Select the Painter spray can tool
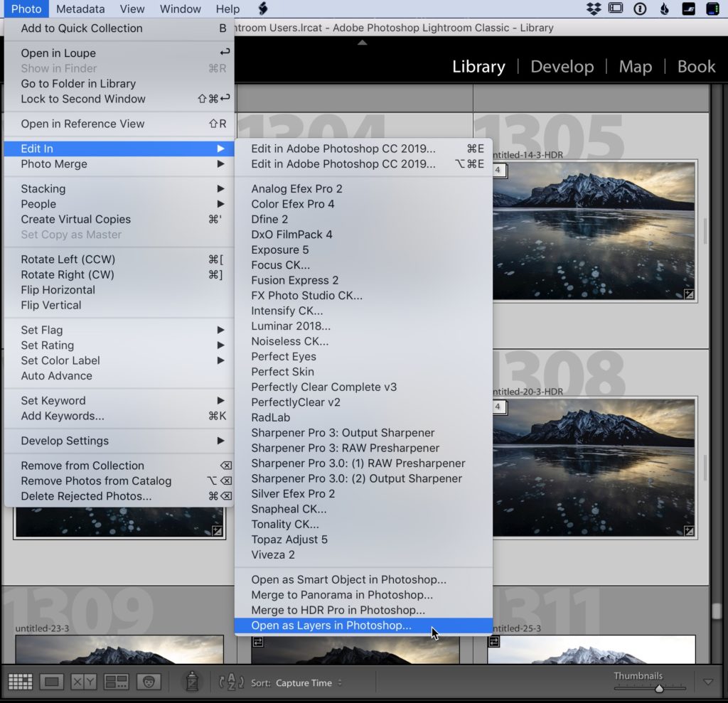The height and width of the screenshot is (703, 728). [x=192, y=681]
